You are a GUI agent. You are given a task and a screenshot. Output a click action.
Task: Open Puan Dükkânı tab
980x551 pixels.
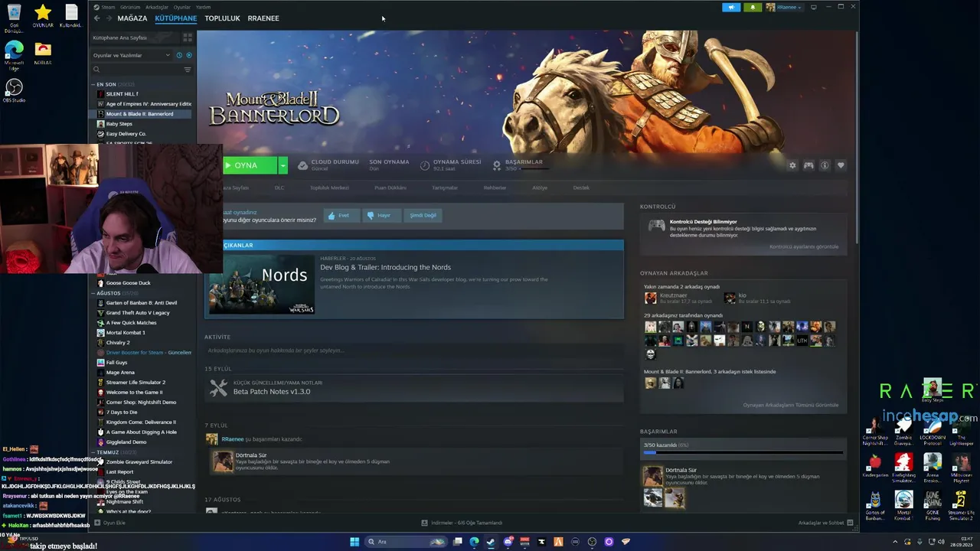click(390, 187)
